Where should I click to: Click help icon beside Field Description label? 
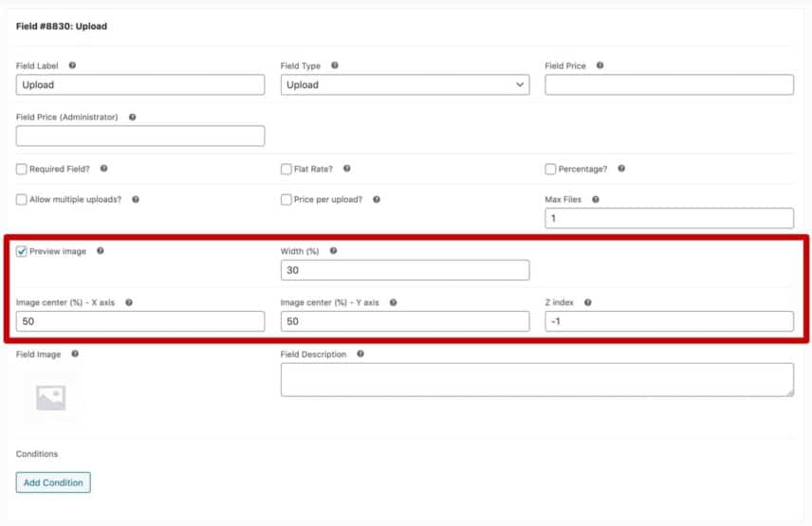pos(361,354)
